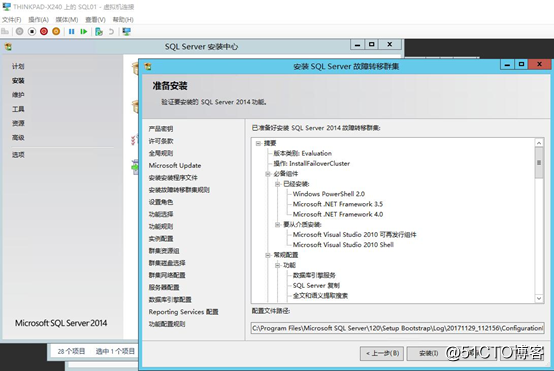
Task: Collapse the 功能 tree node
Action: click(x=278, y=265)
